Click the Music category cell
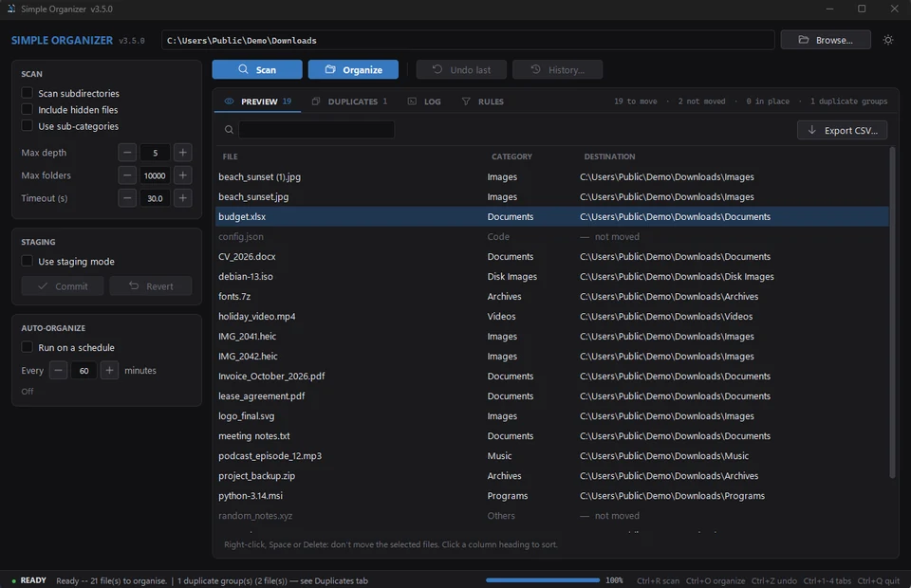 [500, 455]
